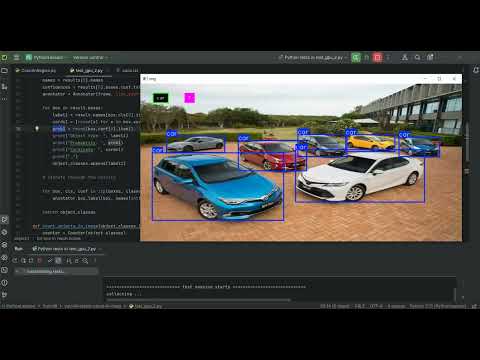
Task: Open the UTF-8 encoding selector
Action: pos(376,306)
